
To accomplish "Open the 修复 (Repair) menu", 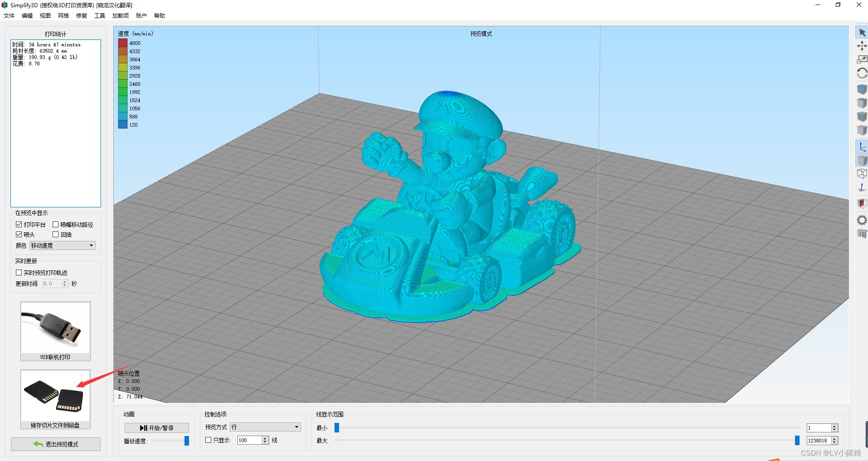I will coord(82,15).
